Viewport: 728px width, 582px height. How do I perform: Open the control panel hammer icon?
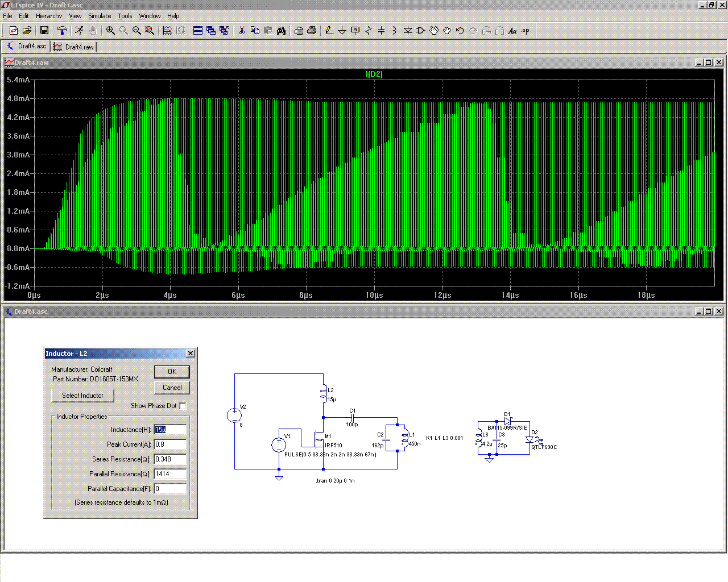[62, 31]
